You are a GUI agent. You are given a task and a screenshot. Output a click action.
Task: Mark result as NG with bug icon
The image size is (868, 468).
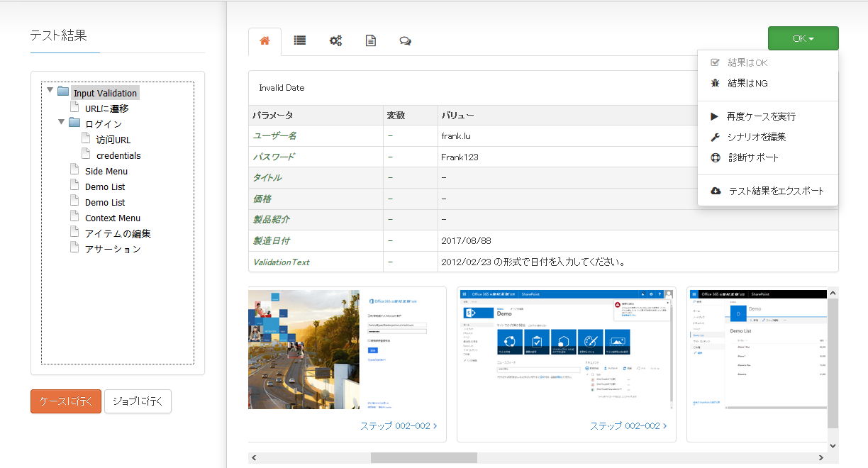point(715,84)
